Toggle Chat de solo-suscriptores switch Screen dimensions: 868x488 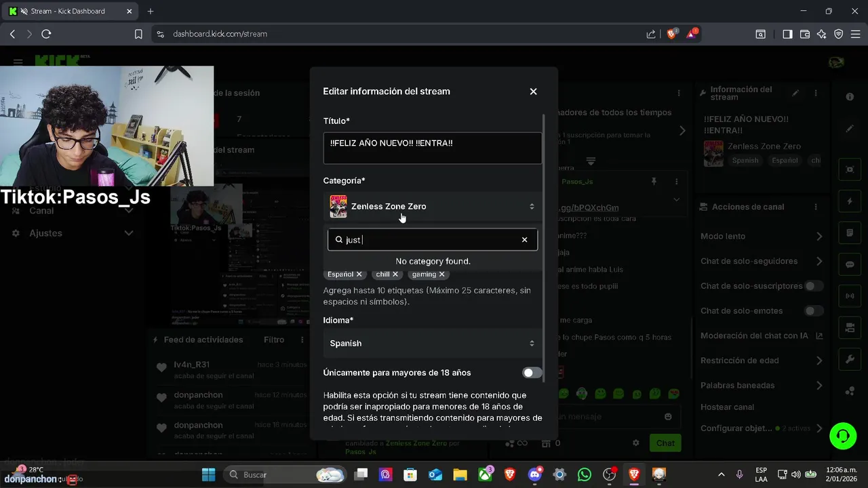tap(813, 286)
